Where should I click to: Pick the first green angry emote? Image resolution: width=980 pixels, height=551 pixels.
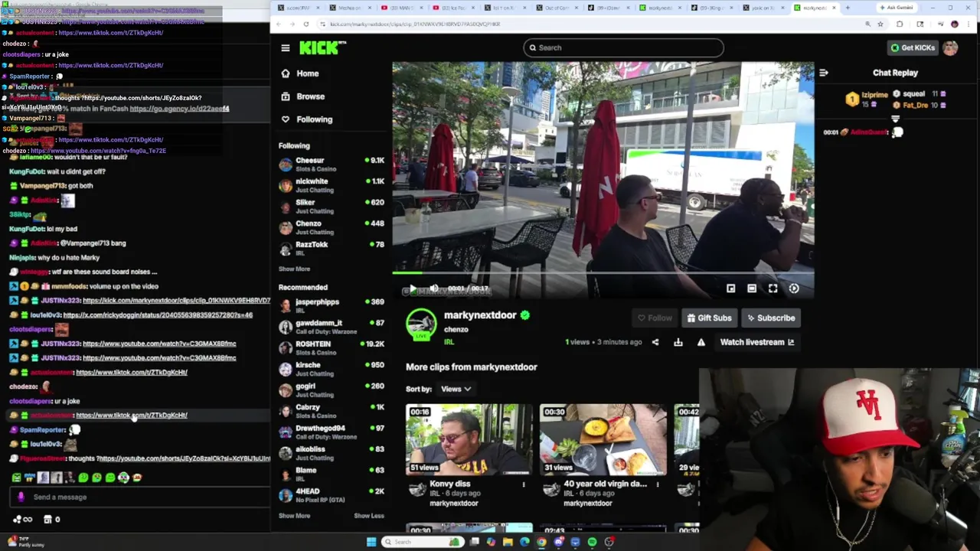tap(16, 478)
